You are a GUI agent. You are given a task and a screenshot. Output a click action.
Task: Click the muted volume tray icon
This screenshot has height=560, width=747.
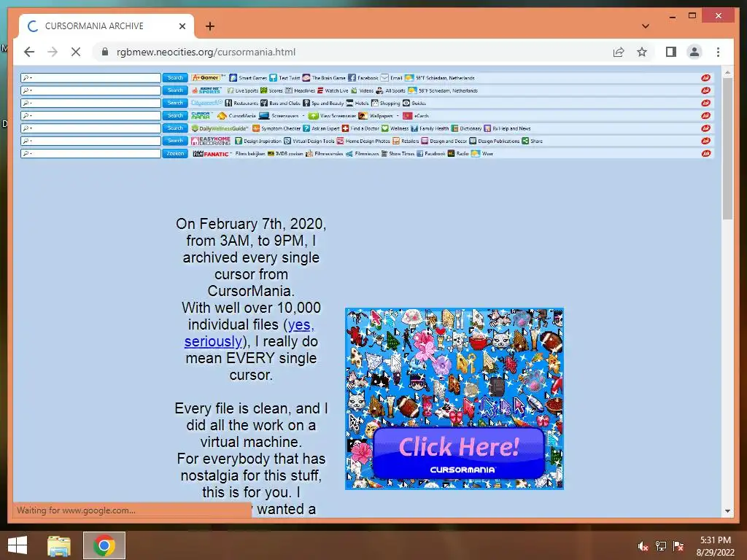(x=643, y=546)
